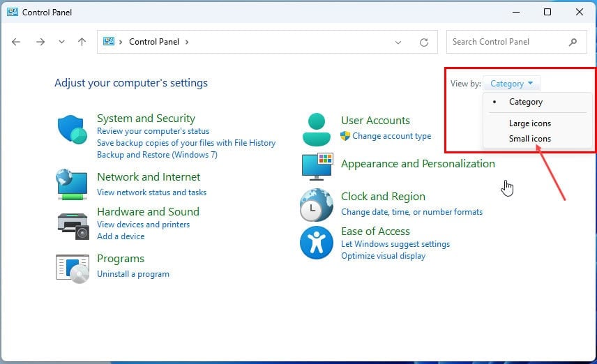Image resolution: width=597 pixels, height=364 pixels.
Task: Minimize the Control Panel window
Action: coord(516,12)
